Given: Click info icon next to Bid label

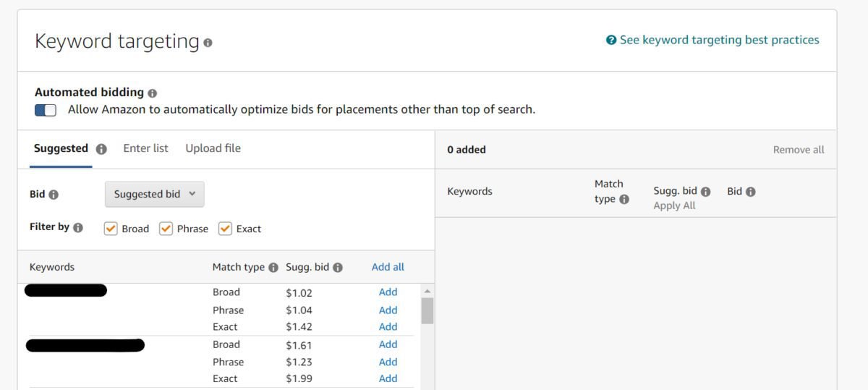Looking at the screenshot, I should (54, 195).
